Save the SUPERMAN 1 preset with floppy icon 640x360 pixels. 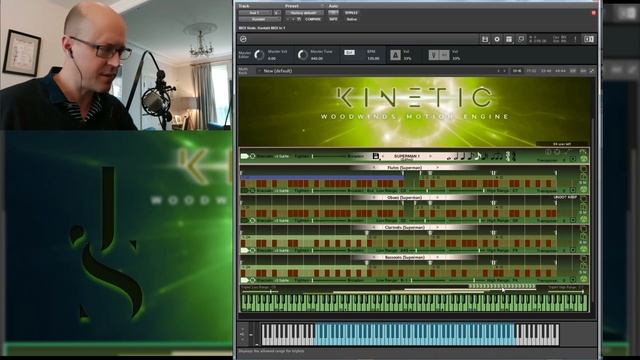[376, 156]
